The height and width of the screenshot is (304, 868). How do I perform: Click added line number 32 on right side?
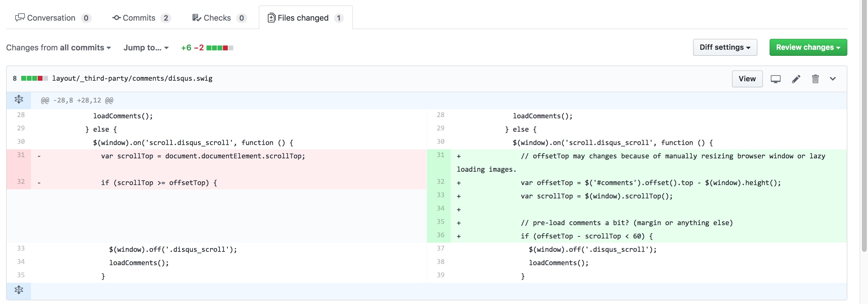[x=440, y=182]
